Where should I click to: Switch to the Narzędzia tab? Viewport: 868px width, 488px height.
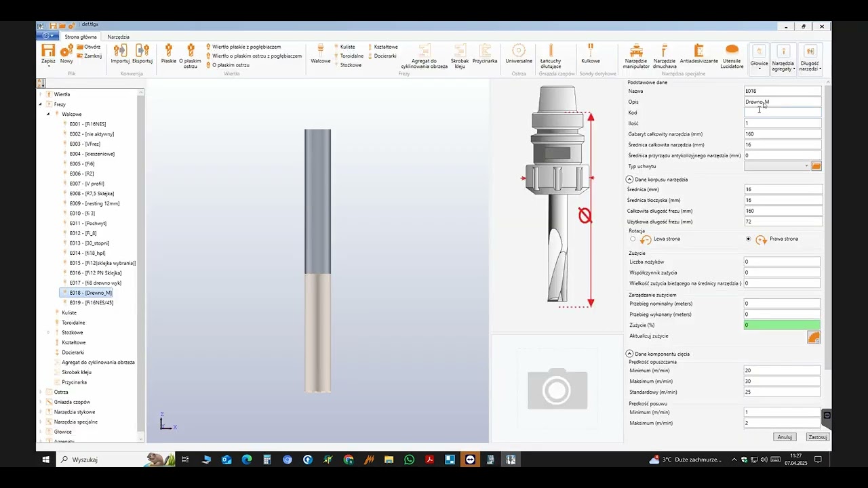pos(118,37)
